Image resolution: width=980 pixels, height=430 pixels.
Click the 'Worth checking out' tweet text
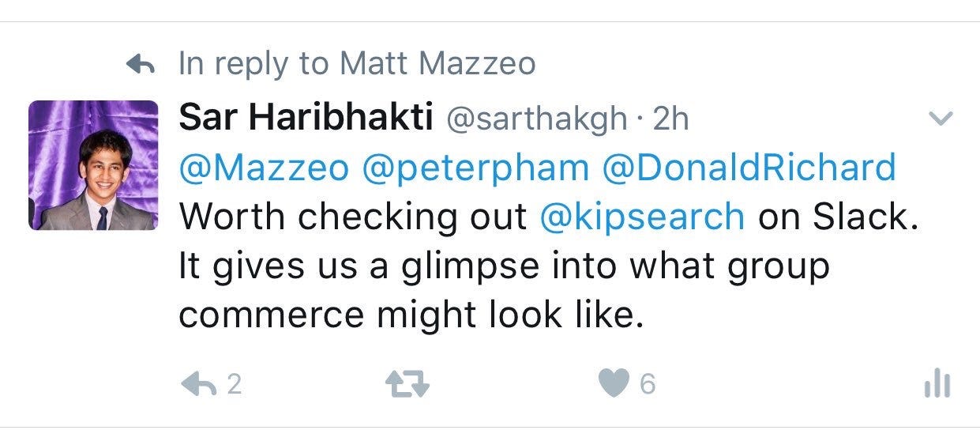pyautogui.click(x=353, y=217)
